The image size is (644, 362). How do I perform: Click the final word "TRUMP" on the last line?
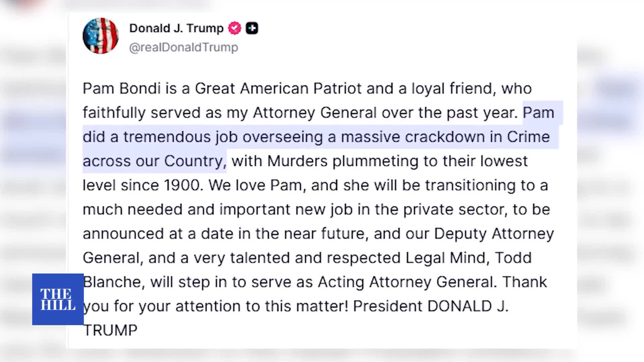(110, 330)
